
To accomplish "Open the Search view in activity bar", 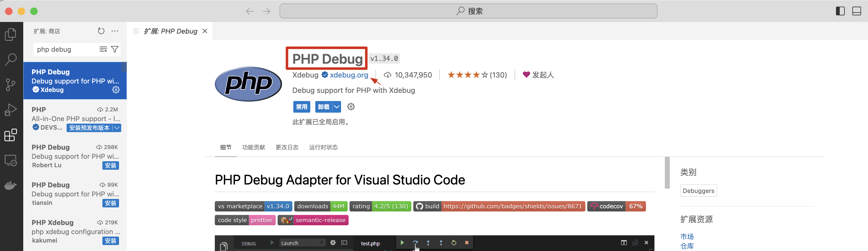I will 11,59.
